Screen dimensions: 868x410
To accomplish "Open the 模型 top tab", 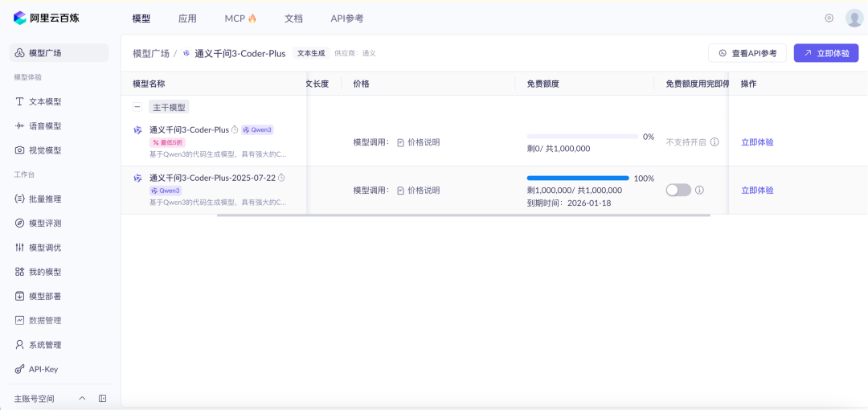I will (141, 18).
